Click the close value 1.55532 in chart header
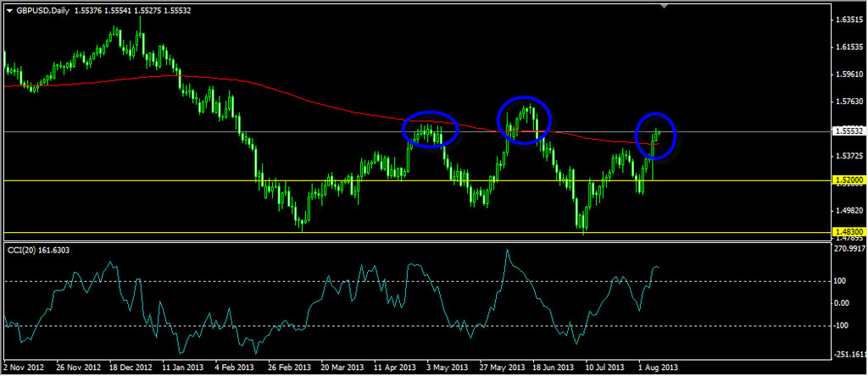 (177, 10)
